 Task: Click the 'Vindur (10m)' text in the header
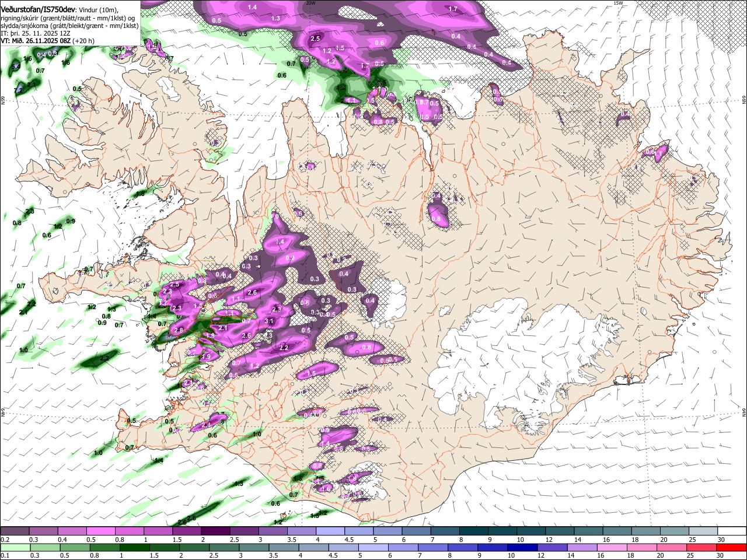pos(99,9)
